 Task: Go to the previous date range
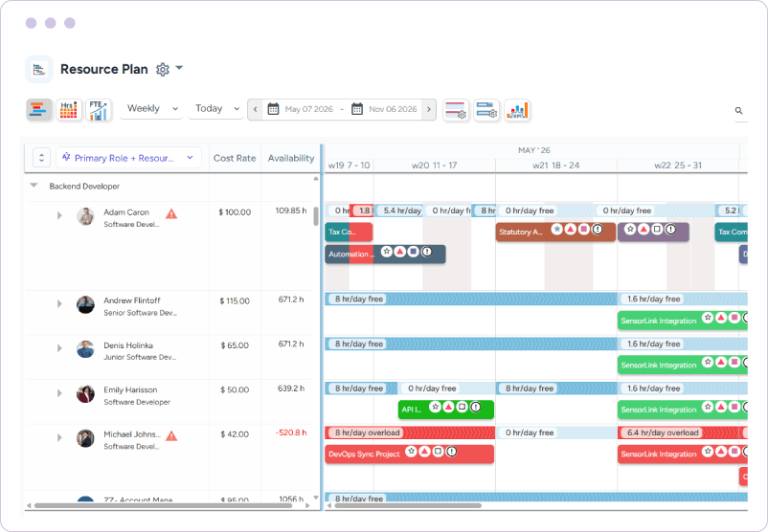255,109
